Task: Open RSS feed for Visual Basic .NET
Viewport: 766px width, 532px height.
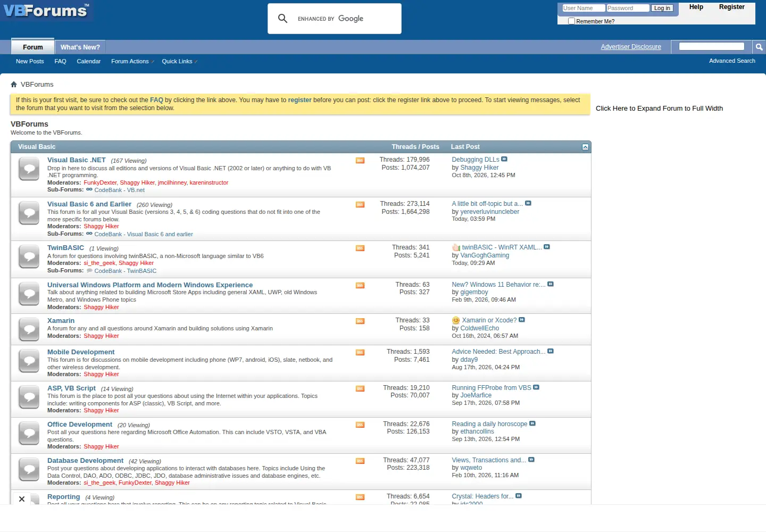Action: coord(360,161)
